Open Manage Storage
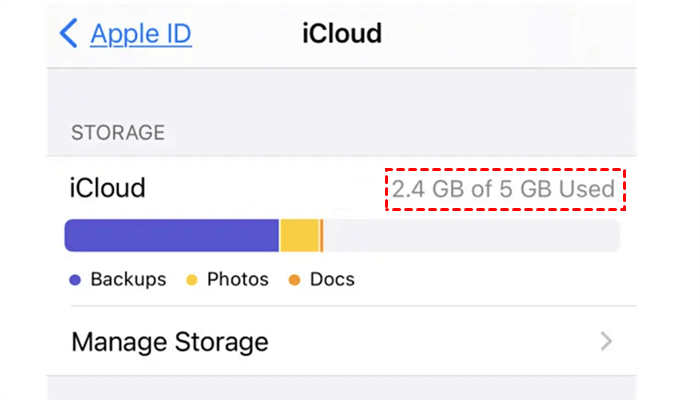The image size is (700, 400). [x=170, y=342]
